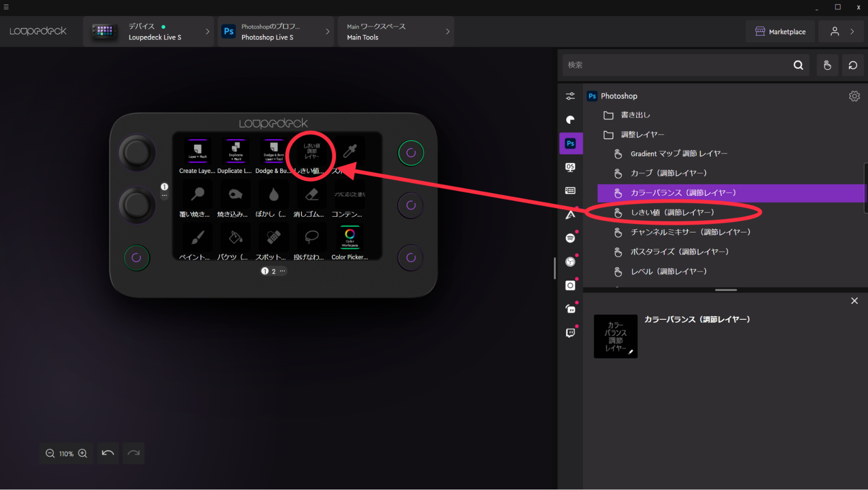Click the 消しゴム eraser tool button
The image size is (868, 490).
pyautogui.click(x=312, y=194)
